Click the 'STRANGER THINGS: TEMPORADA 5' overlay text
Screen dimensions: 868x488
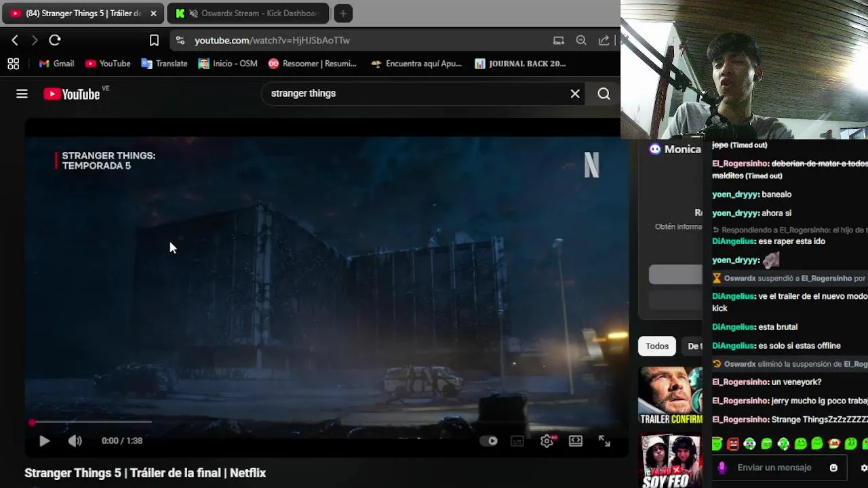108,161
